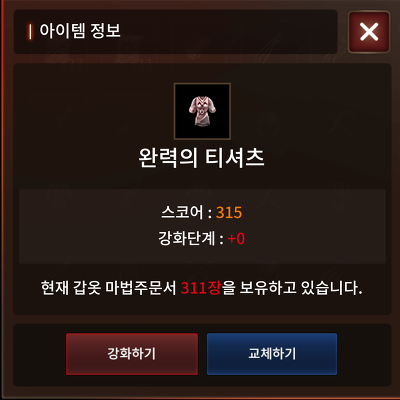Viewport: 400px width, 400px height.
Task: Click the item name 완력의 티셔츠
Action: pos(202,158)
